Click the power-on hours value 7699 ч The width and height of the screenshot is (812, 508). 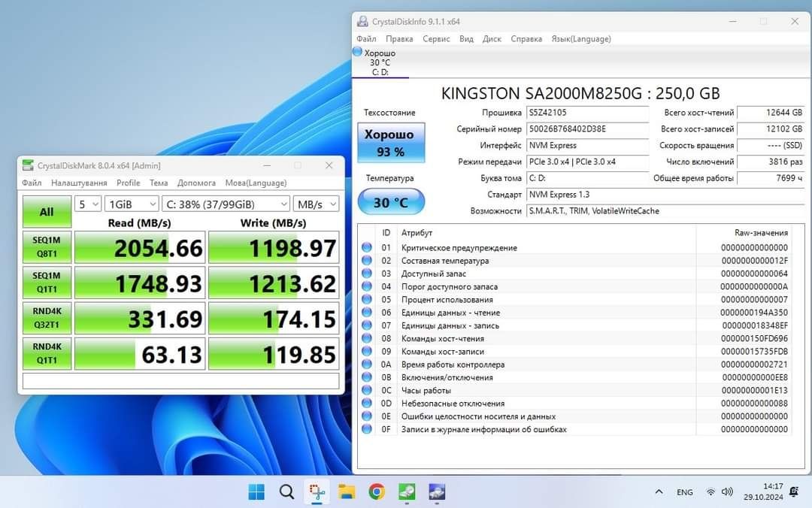click(x=771, y=178)
